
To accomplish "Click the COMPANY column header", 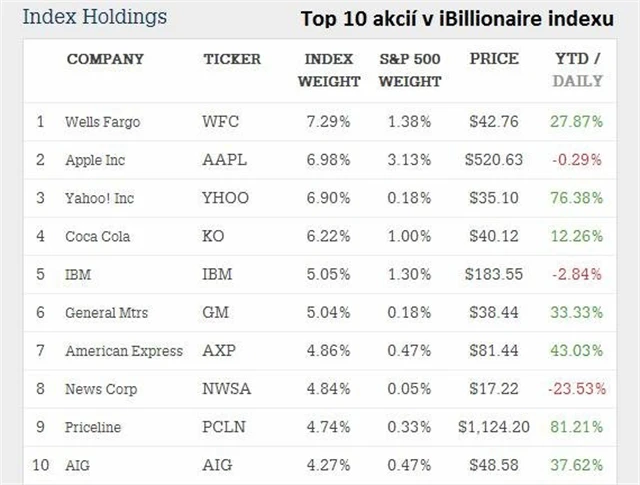I will (x=105, y=59).
